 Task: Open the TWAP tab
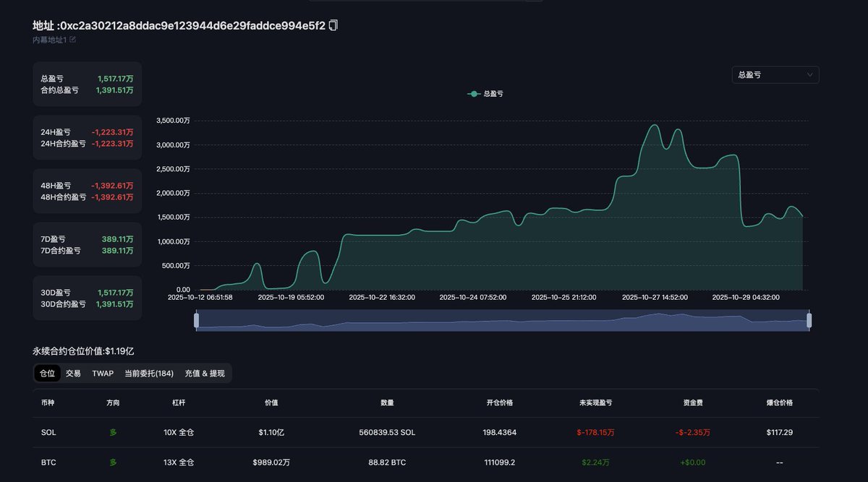103,374
